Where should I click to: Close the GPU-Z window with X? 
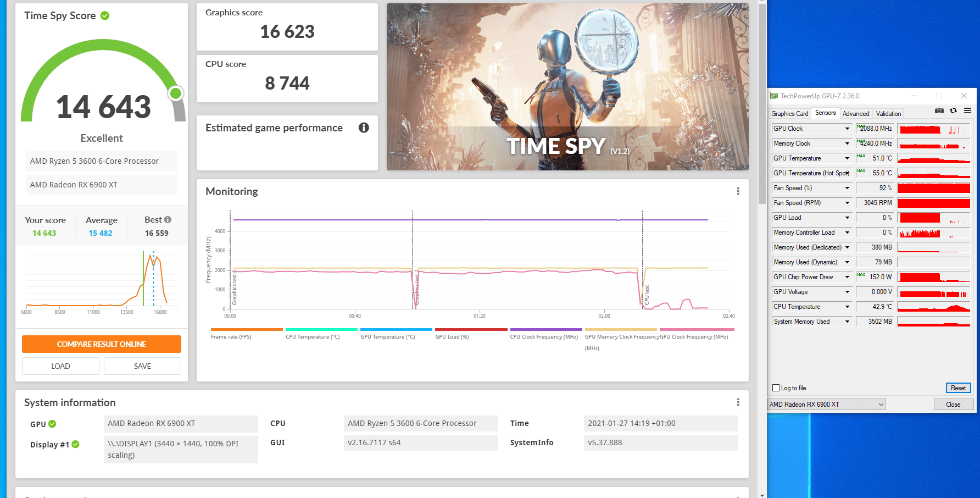[964, 96]
